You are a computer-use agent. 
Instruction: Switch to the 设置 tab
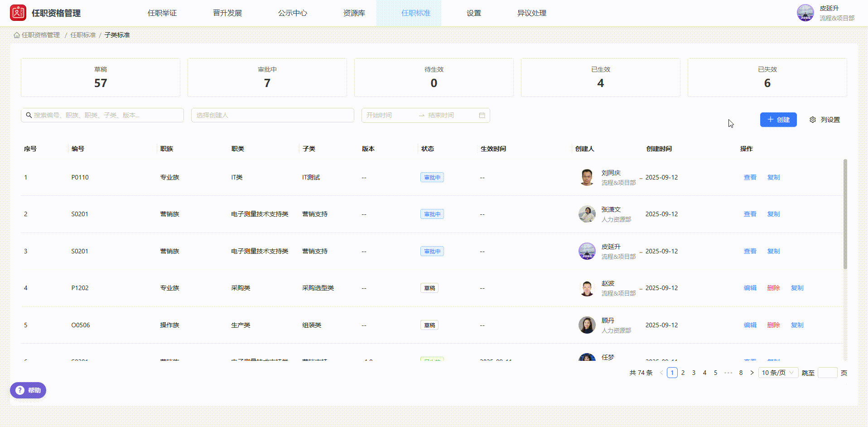click(473, 13)
